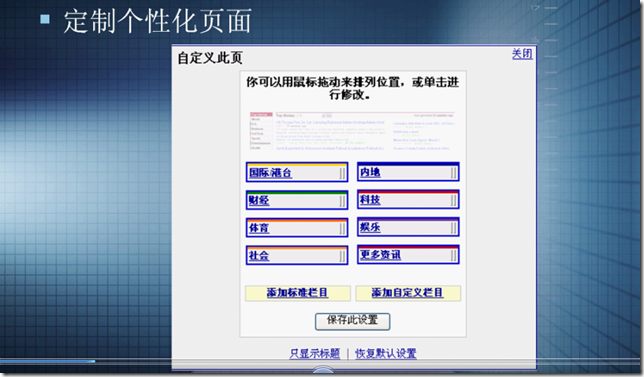This screenshot has width=644, height=377.
Task: Click 添加标准栏目 to add standard section
Action: 298,293
